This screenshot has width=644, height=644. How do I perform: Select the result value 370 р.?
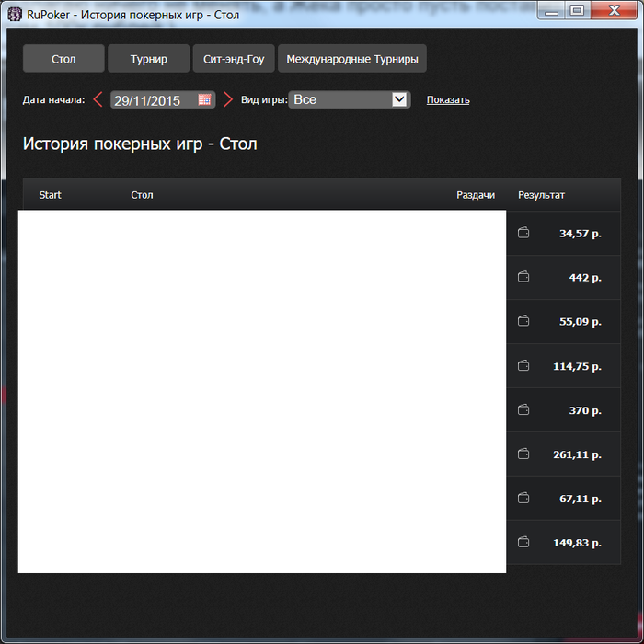point(585,410)
